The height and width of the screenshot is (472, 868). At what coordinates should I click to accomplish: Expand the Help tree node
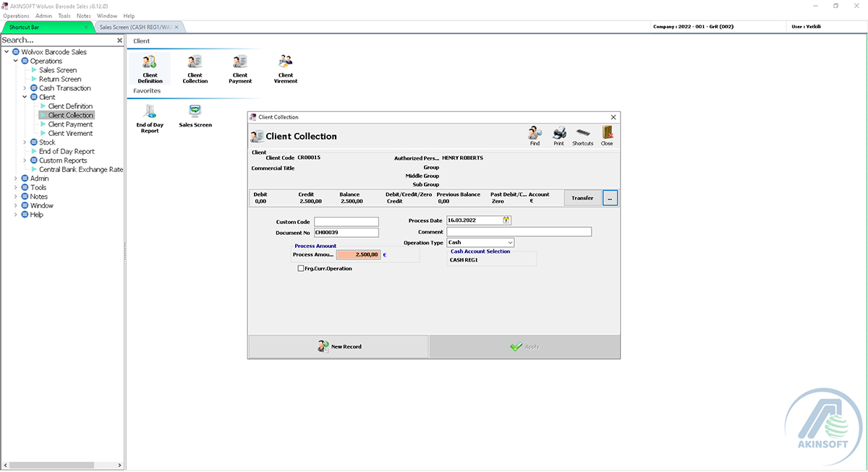click(x=16, y=215)
